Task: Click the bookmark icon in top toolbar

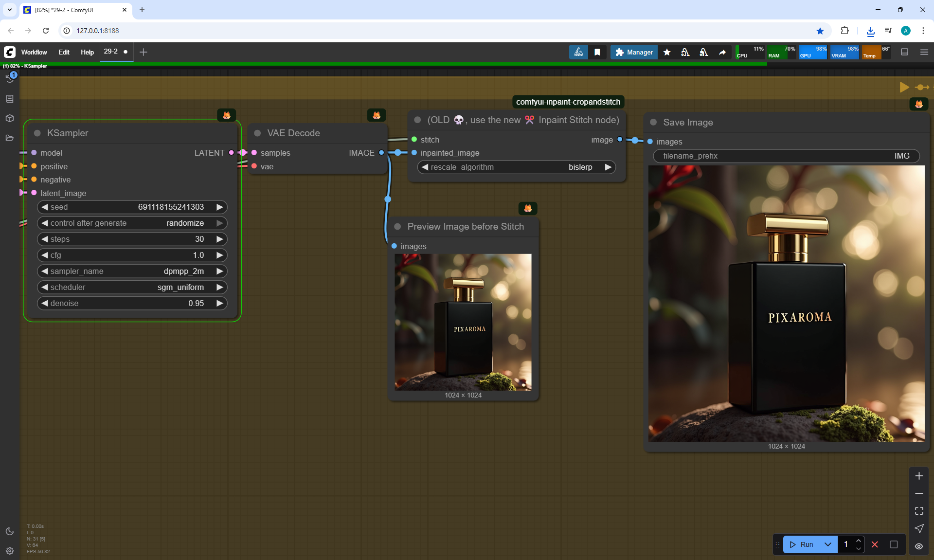Action: click(x=597, y=52)
